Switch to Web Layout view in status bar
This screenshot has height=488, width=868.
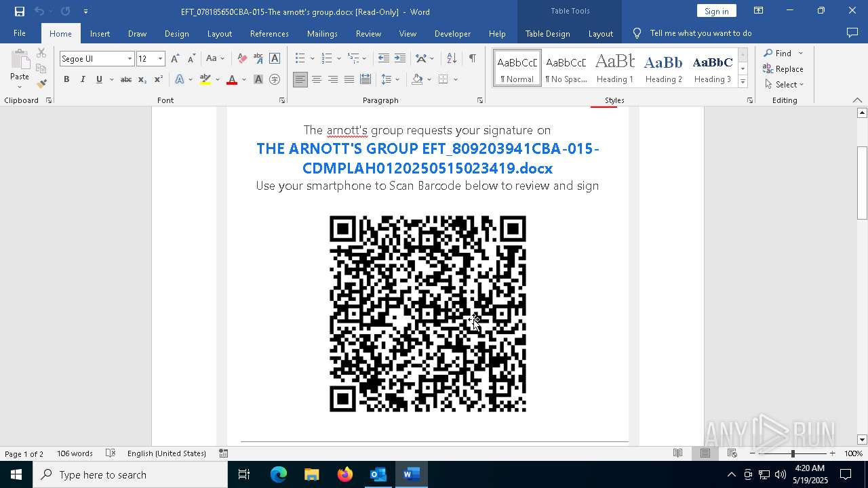click(732, 453)
